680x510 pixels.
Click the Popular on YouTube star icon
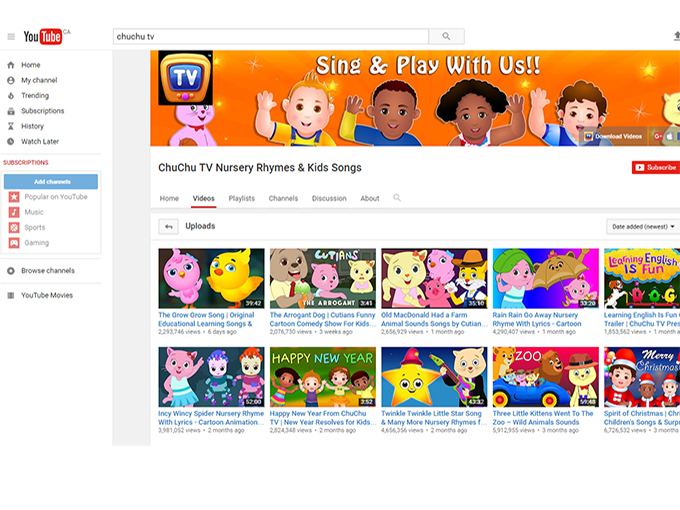[x=14, y=197]
